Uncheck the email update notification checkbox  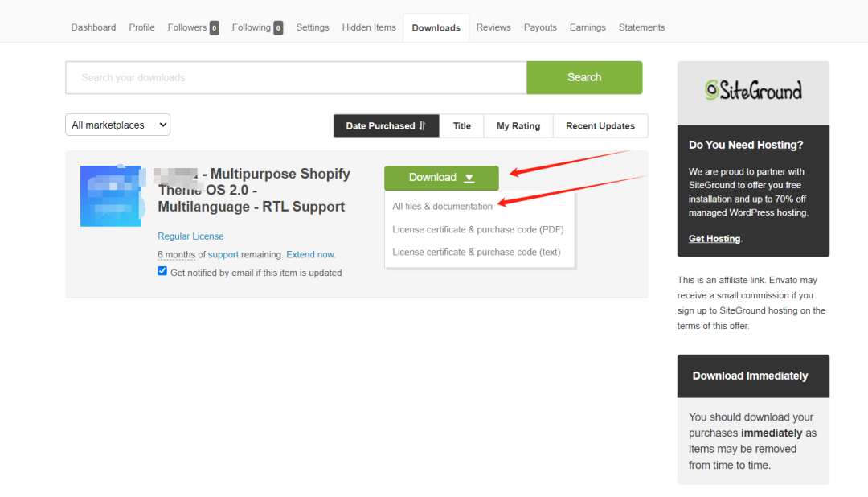[163, 272]
